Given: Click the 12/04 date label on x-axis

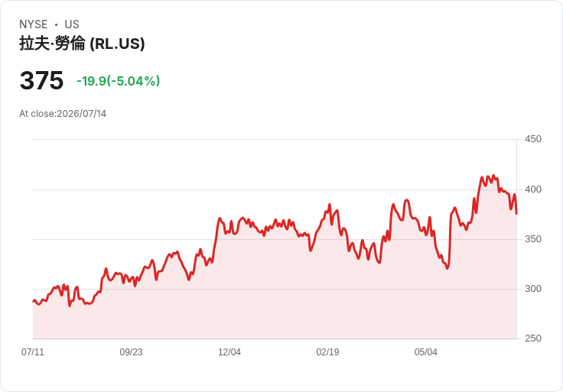Looking at the screenshot, I should [229, 352].
